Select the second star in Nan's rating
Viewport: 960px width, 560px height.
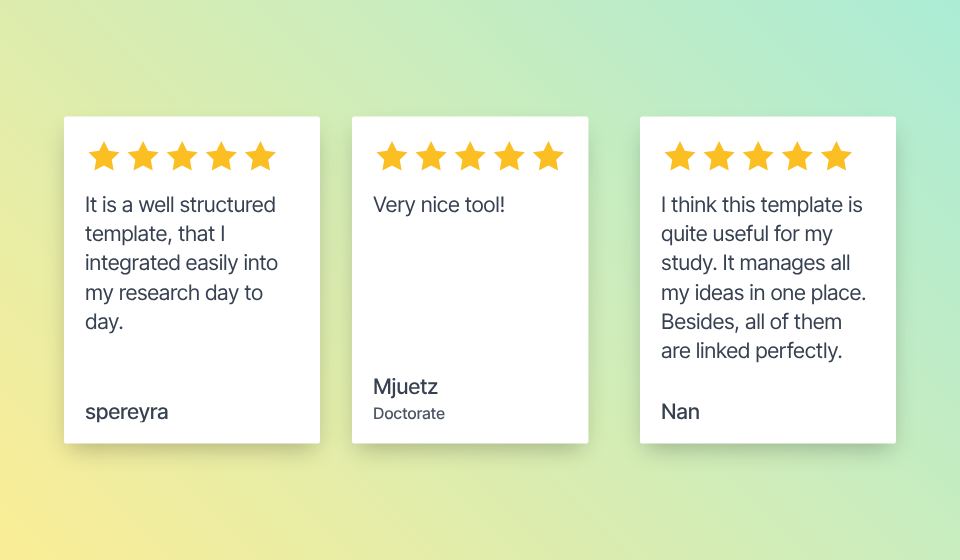(719, 156)
